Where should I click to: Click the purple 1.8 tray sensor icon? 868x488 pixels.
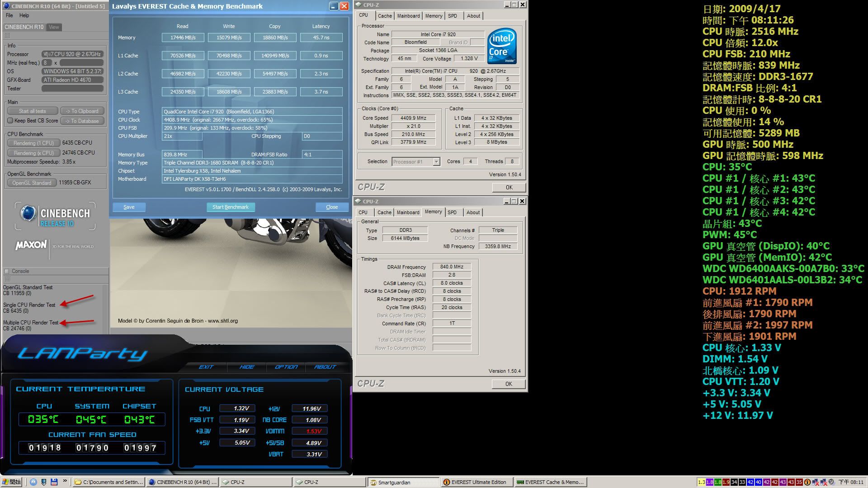click(x=710, y=482)
